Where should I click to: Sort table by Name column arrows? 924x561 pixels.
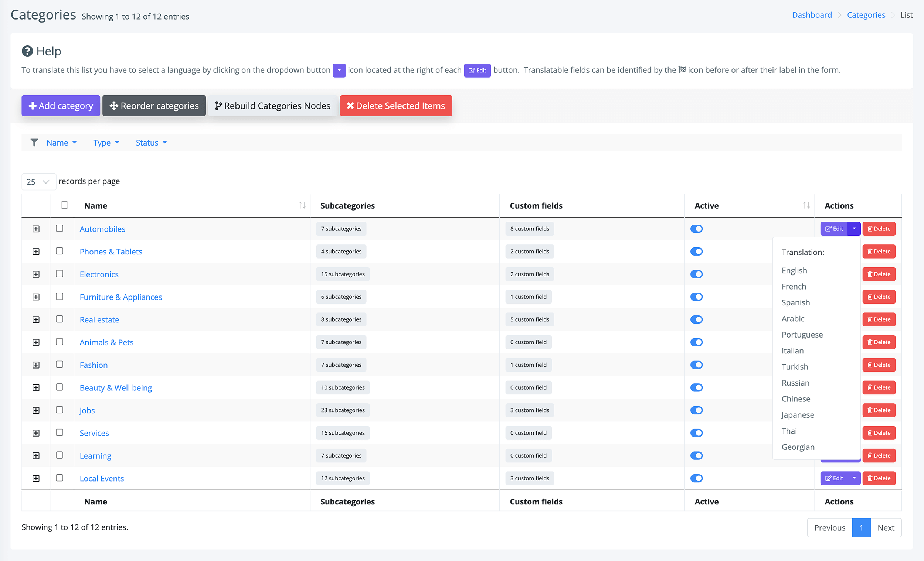click(302, 205)
